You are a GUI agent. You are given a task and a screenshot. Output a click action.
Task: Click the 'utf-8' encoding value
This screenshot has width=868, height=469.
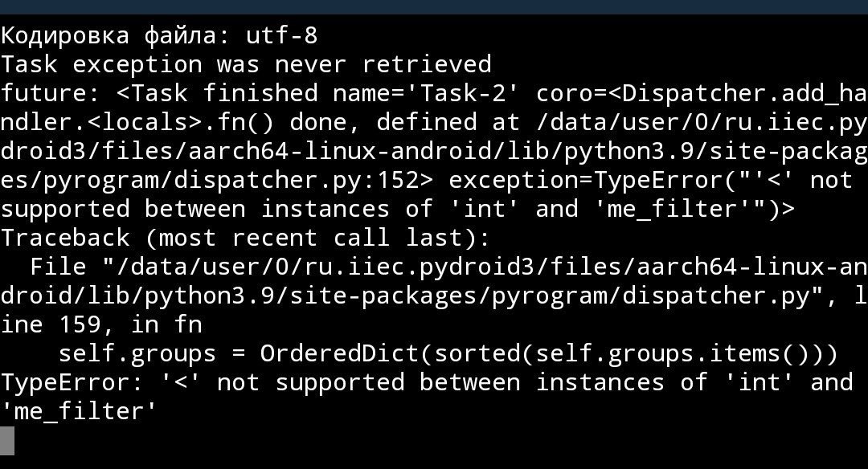[282, 35]
